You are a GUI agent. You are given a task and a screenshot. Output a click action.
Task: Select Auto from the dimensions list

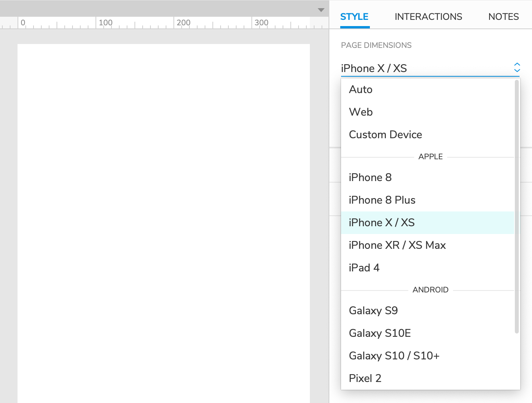428,90
